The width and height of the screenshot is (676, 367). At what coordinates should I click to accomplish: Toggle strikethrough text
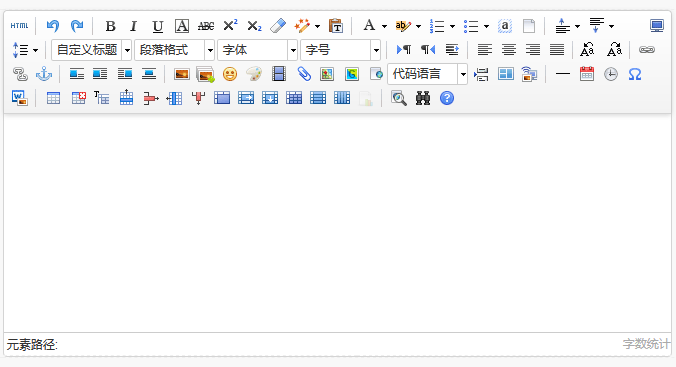(x=206, y=26)
